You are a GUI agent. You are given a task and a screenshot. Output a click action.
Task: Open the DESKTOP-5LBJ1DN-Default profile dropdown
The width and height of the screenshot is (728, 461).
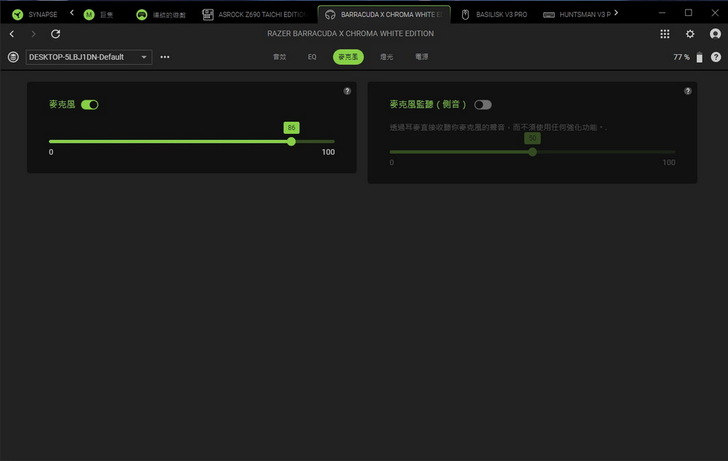point(88,57)
